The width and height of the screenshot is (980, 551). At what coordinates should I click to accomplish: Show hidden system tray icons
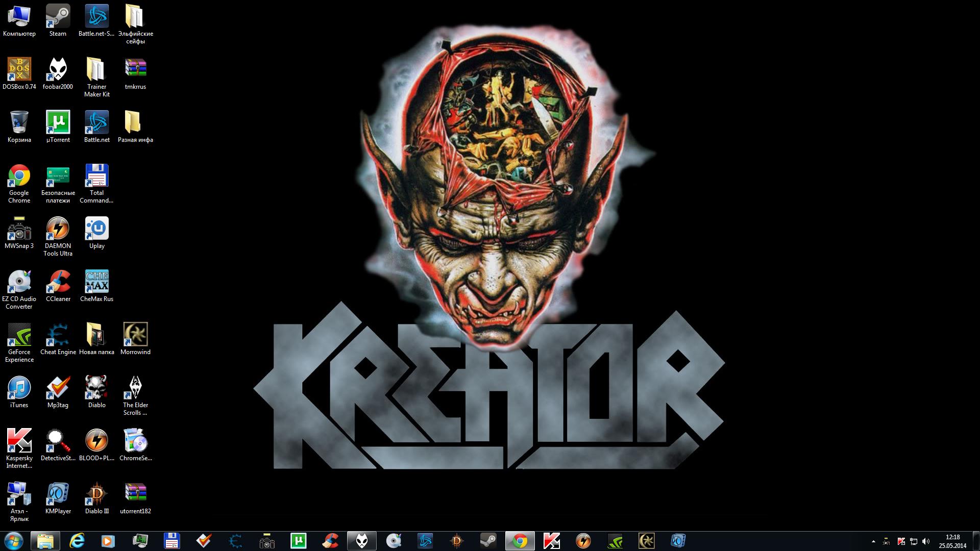click(x=873, y=541)
